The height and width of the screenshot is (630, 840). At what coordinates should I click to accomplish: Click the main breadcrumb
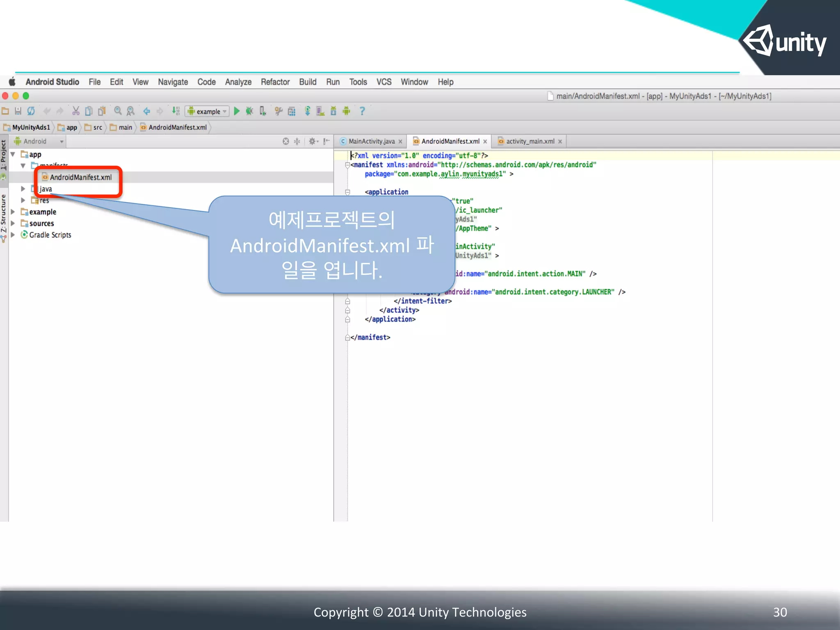tap(121, 128)
